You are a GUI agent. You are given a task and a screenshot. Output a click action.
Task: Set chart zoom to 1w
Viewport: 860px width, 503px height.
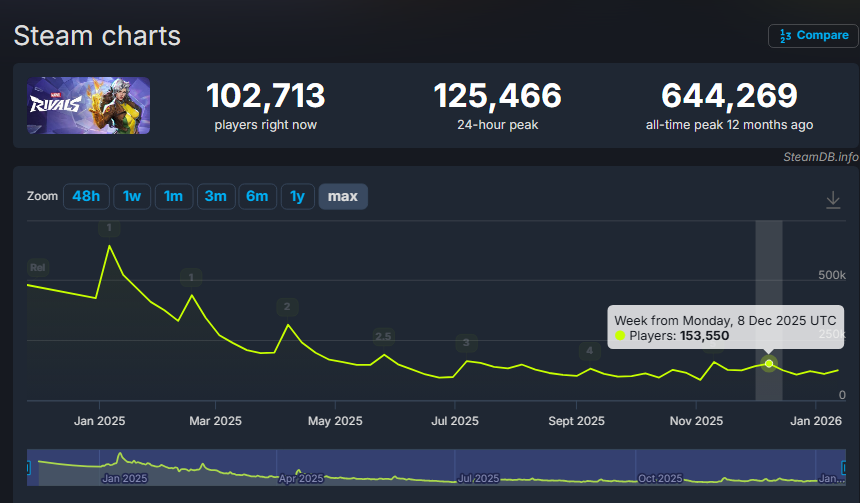pos(132,196)
